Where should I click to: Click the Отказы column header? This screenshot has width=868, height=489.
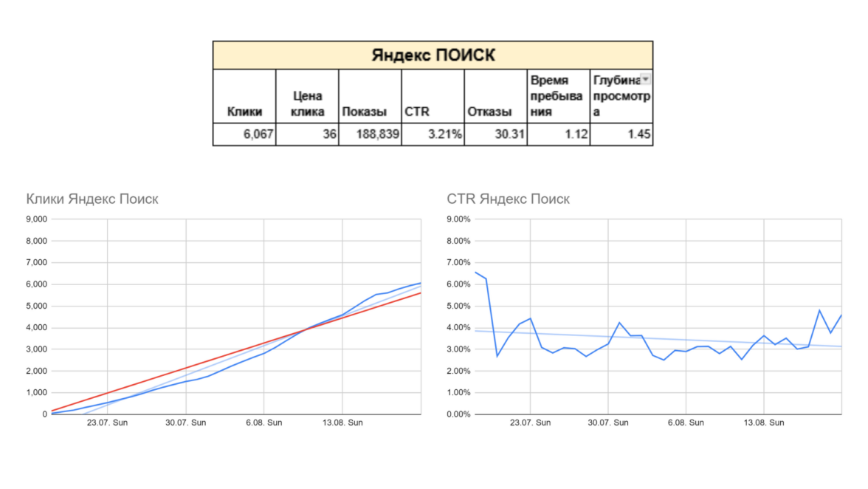[495, 96]
